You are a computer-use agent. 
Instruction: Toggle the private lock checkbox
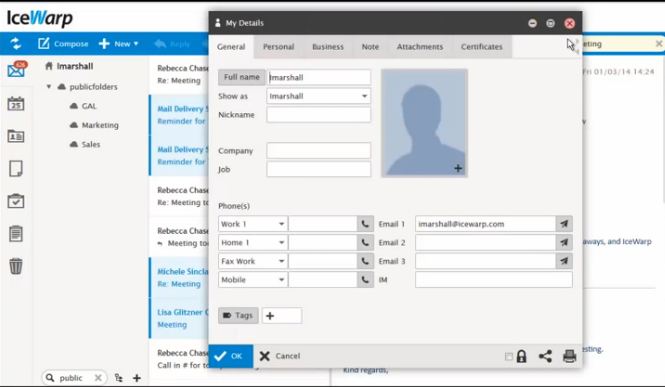tap(509, 356)
